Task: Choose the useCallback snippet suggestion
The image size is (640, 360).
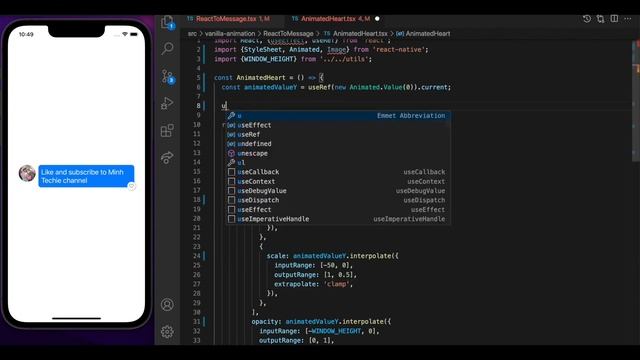Action: (x=338, y=172)
